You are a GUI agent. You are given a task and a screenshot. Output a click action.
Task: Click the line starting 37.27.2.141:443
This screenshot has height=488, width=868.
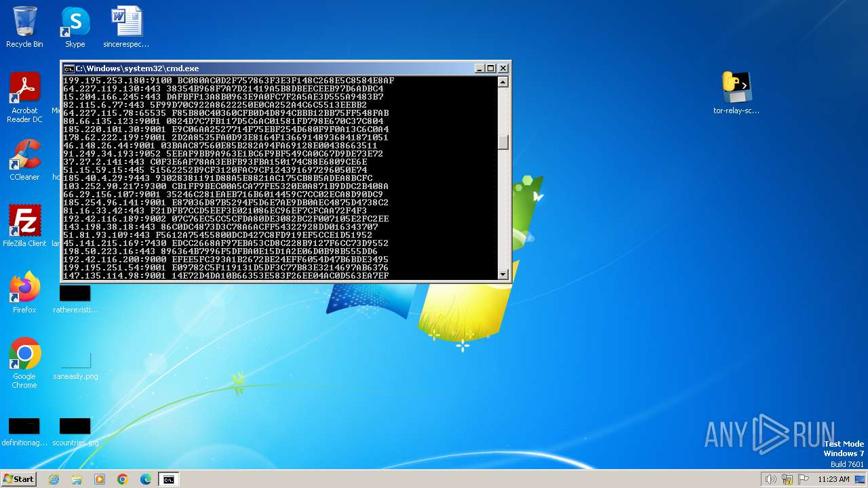pos(215,162)
